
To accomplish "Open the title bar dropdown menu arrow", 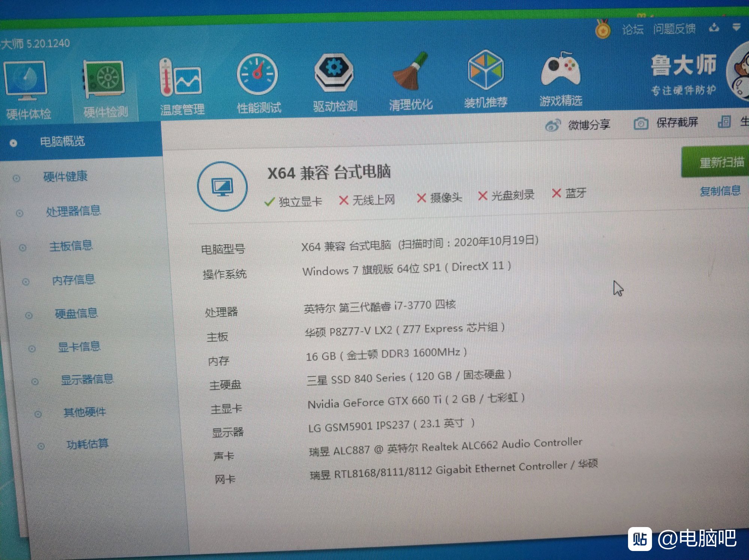I will point(736,27).
